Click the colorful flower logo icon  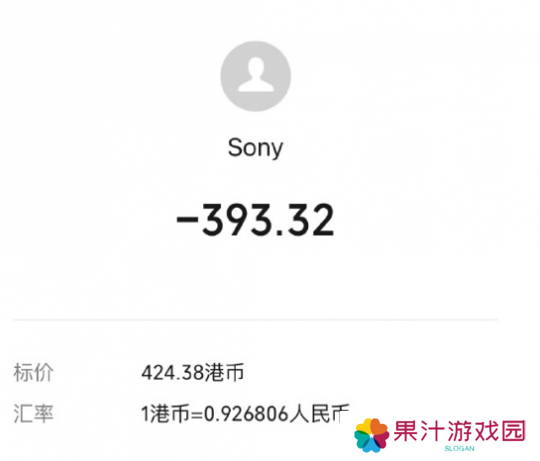372,435
